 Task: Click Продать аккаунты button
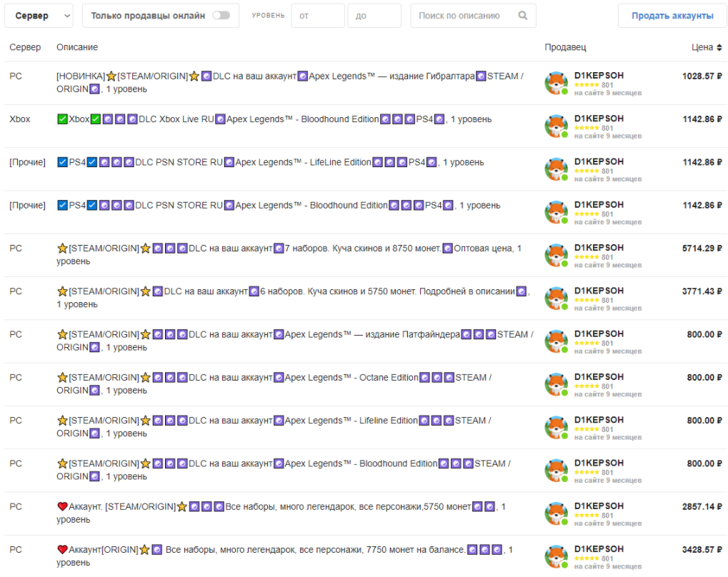point(672,16)
